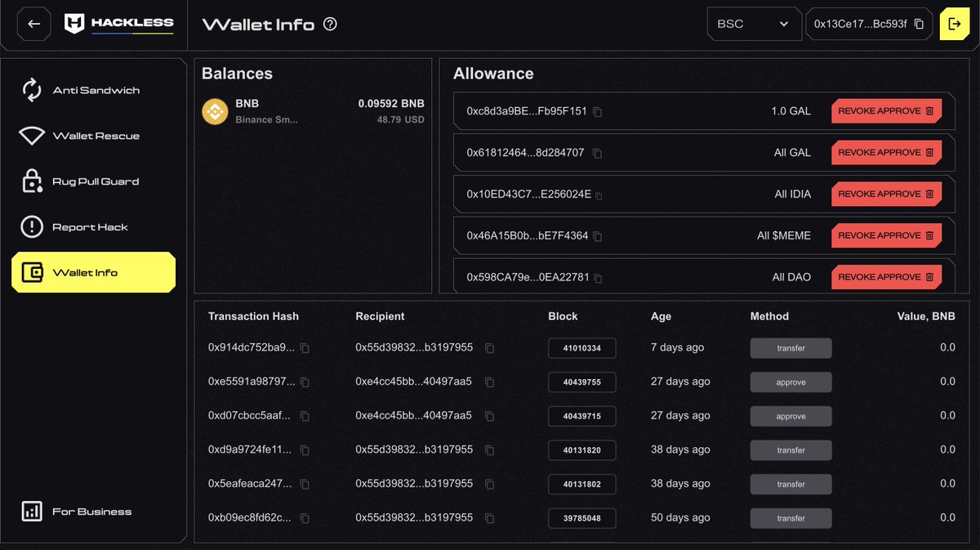Copy recipient in block 40439755 row

489,382
